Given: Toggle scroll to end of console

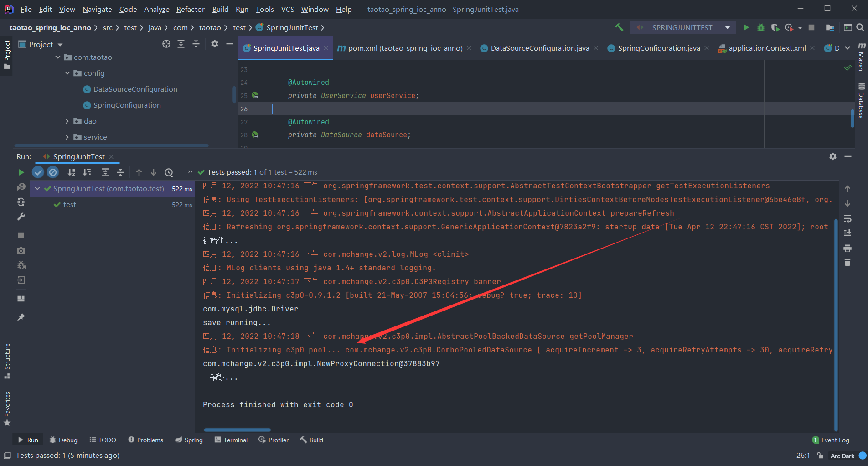Looking at the screenshot, I should [847, 233].
